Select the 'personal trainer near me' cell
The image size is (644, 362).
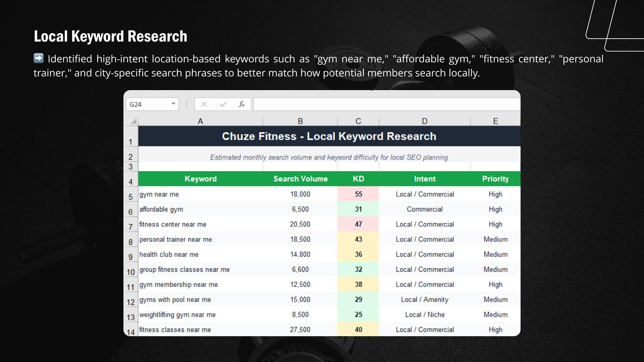point(201,239)
